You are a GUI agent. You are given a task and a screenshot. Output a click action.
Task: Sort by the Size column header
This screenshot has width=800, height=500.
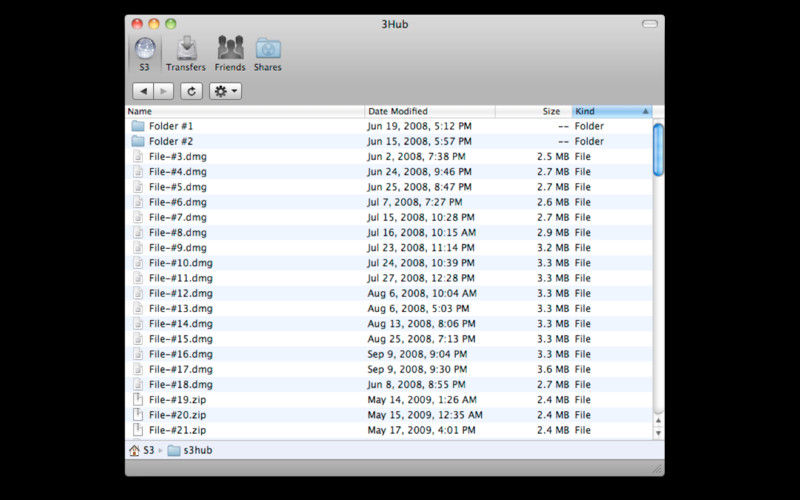coord(534,111)
